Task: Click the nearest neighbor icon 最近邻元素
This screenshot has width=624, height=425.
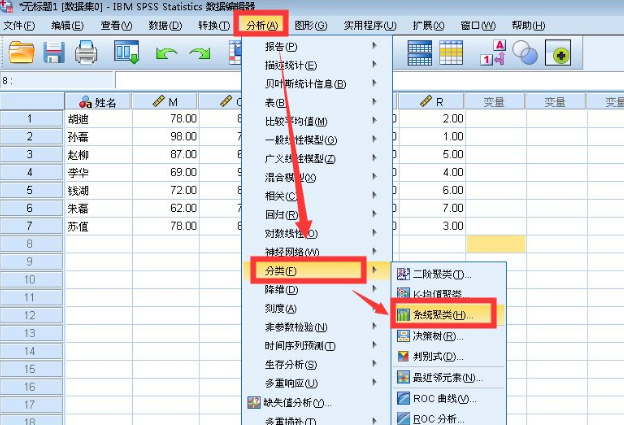Action: coord(403,377)
